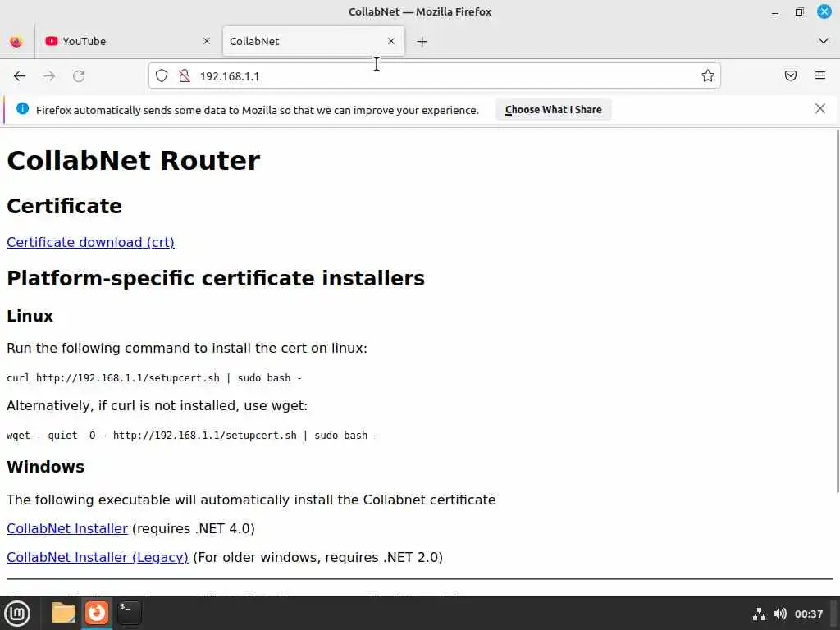Minimize the Firefox window
Image resolution: width=840 pixels, height=630 pixels.
tap(775, 11)
